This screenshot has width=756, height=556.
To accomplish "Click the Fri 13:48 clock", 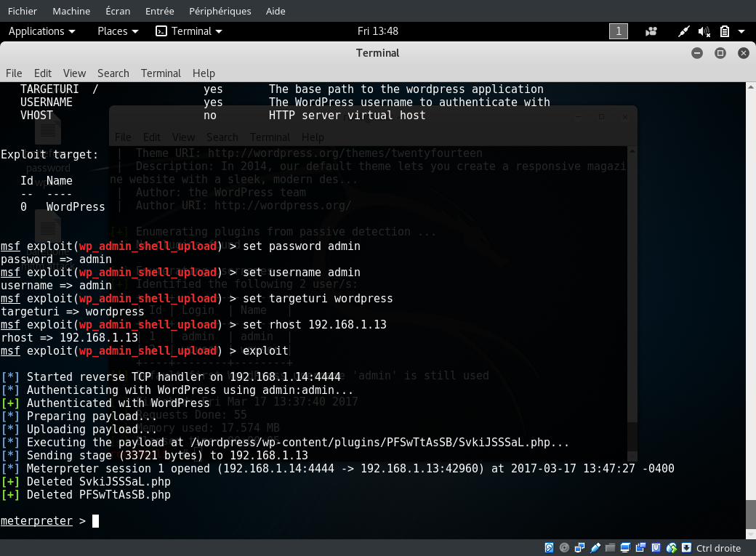I will click(x=377, y=31).
